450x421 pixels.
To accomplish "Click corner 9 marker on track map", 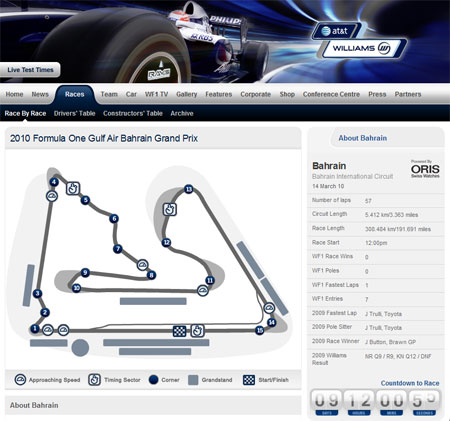I will click(85, 272).
